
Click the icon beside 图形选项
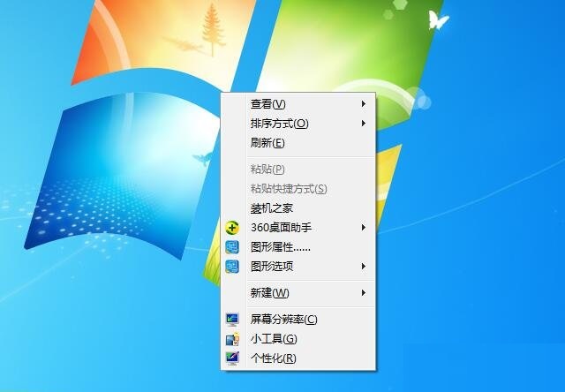[x=232, y=267]
